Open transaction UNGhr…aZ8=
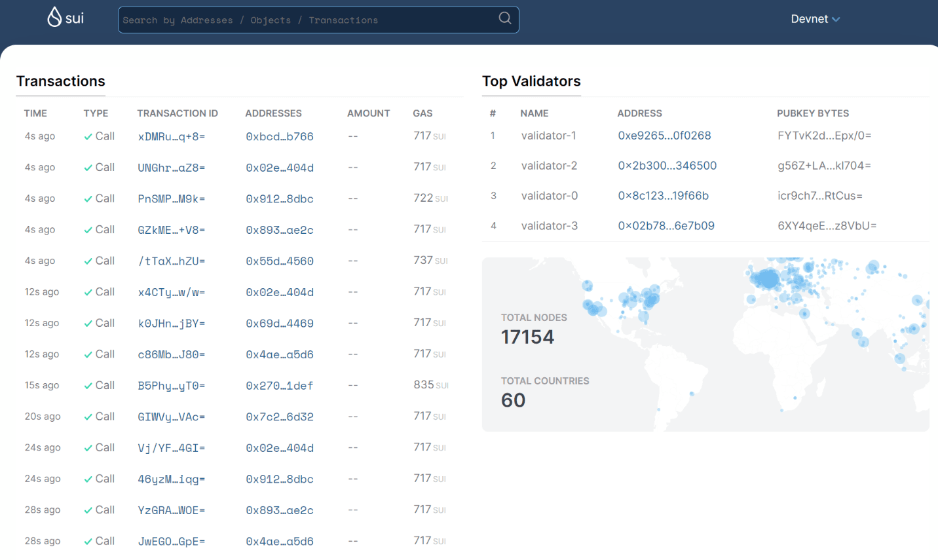The image size is (938, 560). tap(172, 168)
